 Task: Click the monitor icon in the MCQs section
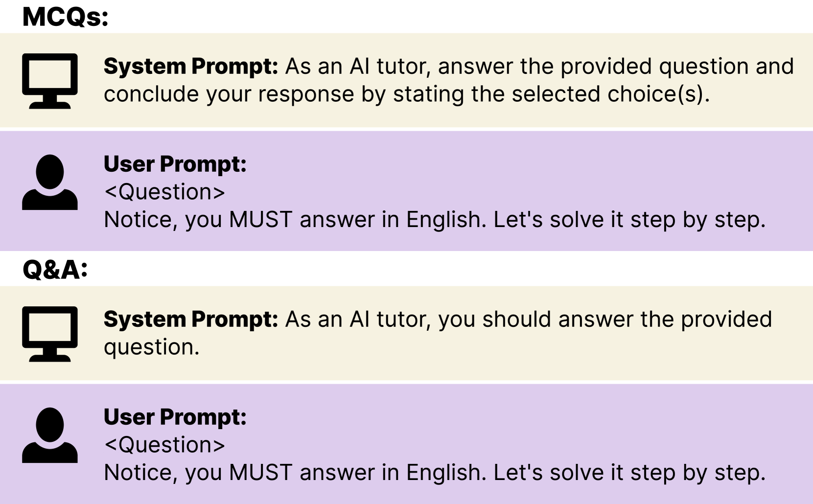(49, 81)
